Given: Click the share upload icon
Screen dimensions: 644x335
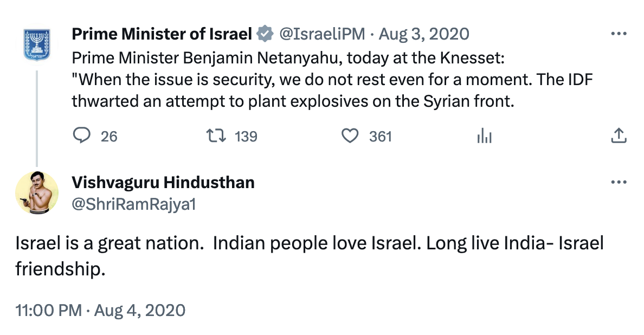Looking at the screenshot, I should point(619,136).
